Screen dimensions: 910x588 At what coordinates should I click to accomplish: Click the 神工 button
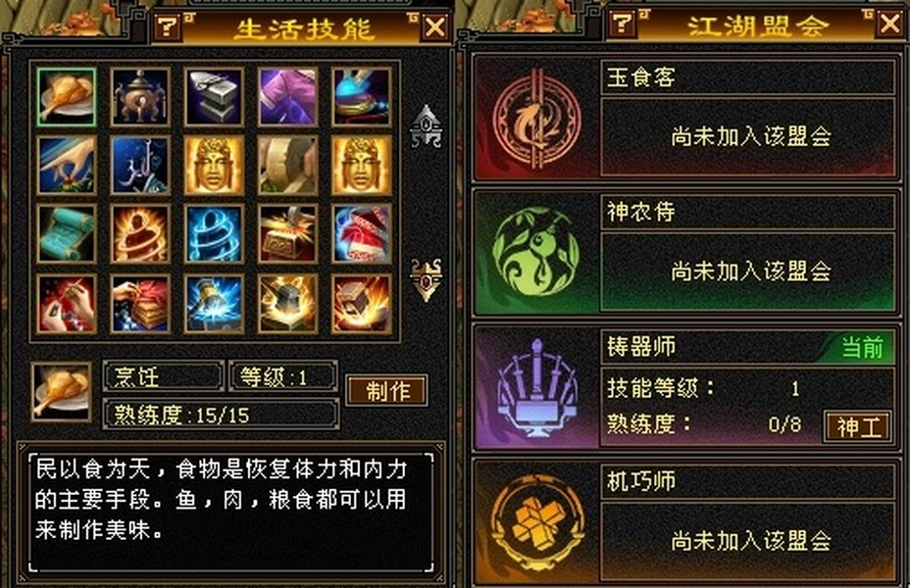click(858, 427)
